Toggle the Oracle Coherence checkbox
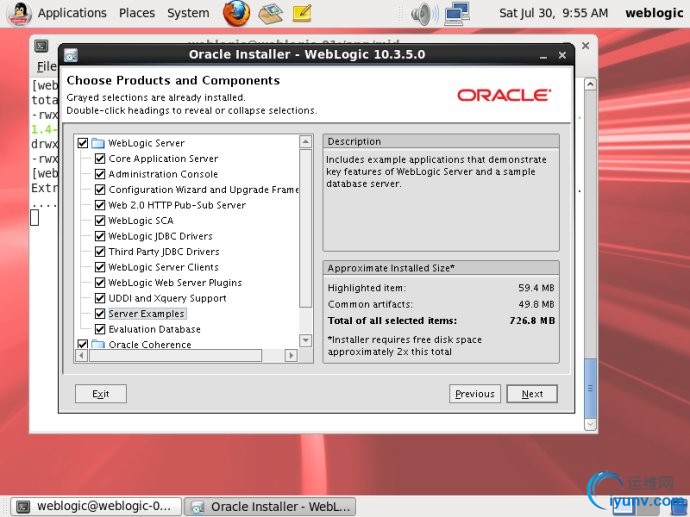The width and height of the screenshot is (690, 517). 83,344
